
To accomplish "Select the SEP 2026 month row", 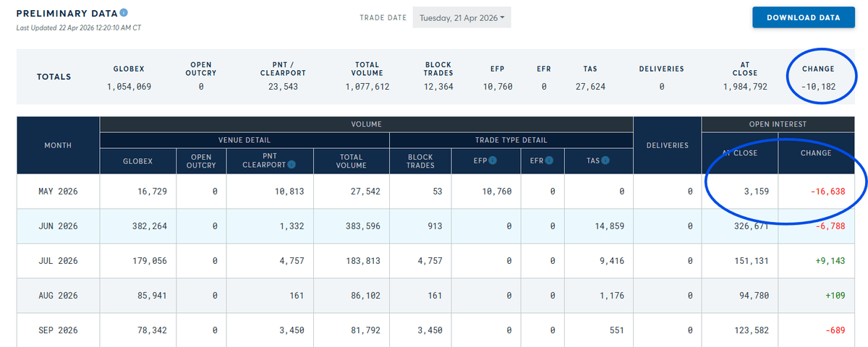I will tap(58, 330).
